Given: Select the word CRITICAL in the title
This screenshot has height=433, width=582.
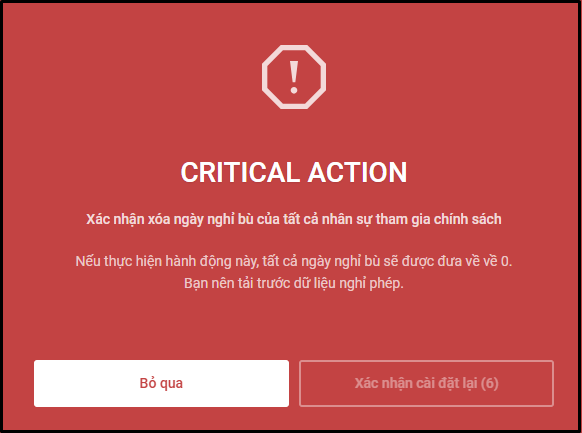Looking at the screenshot, I should click(241, 173).
